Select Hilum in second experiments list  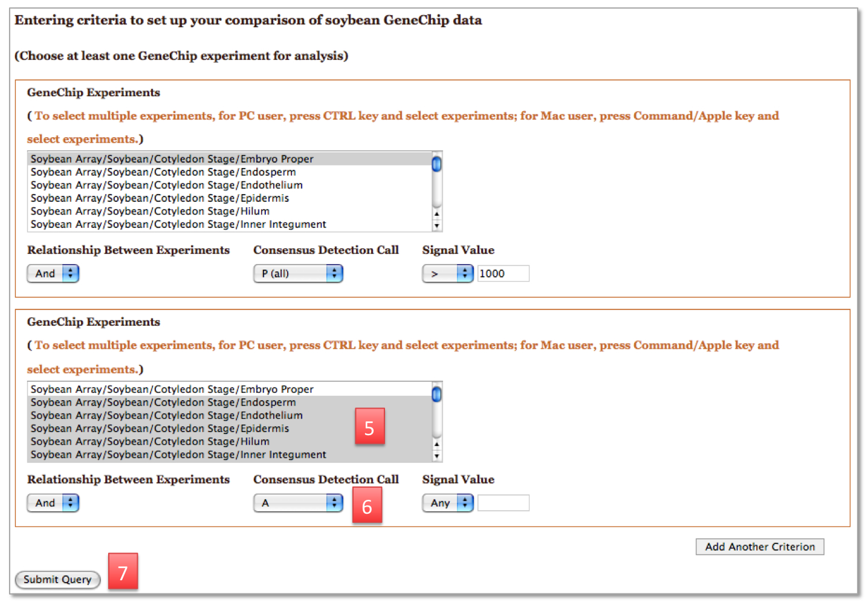[x=230, y=442]
